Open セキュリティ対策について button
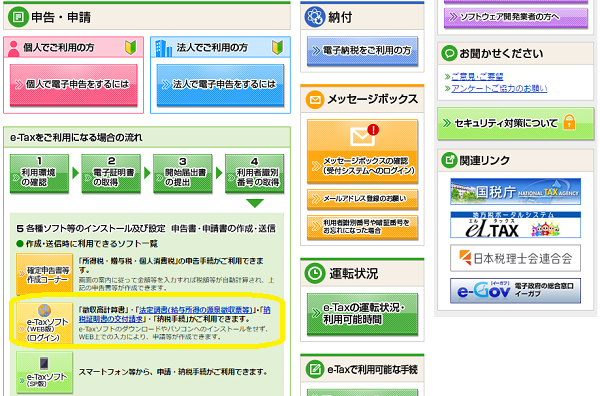 click(516, 123)
